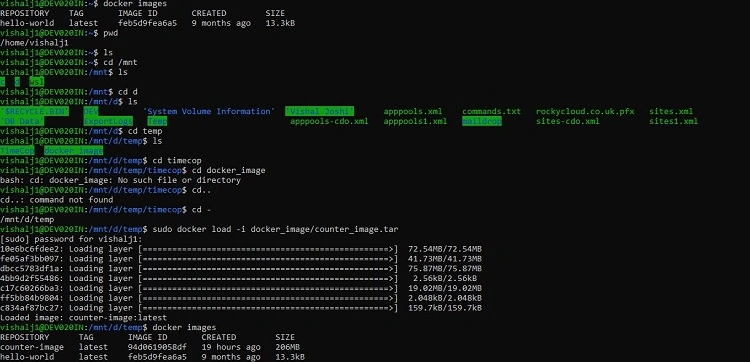Click the apppools1.xml file entry
This screenshot has height=362, width=750.
click(415, 121)
